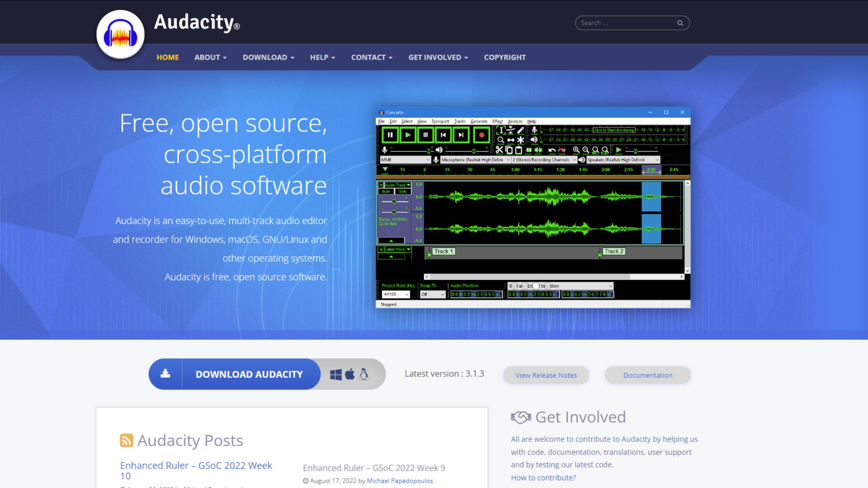Open the CONTACT navigation menu
This screenshot has width=868, height=488.
[x=372, y=57]
